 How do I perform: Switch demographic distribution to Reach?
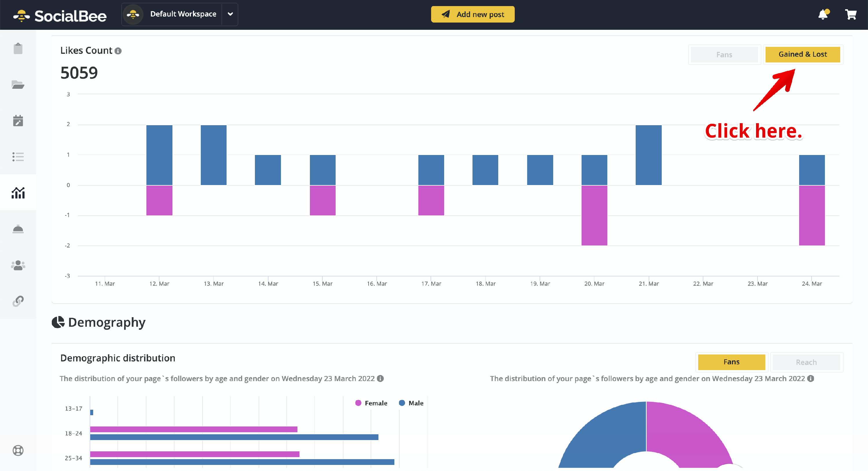(x=806, y=362)
